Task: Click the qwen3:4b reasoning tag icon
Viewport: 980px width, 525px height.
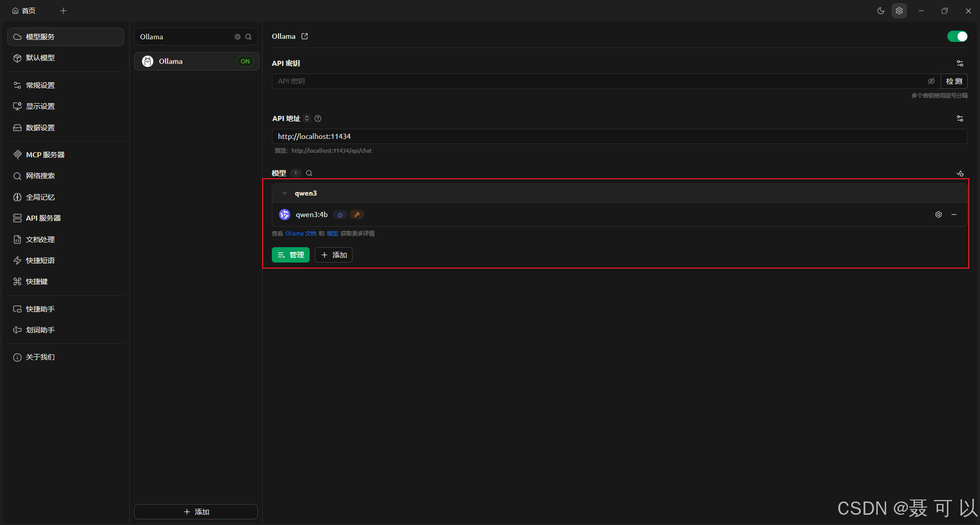Action: 340,214
